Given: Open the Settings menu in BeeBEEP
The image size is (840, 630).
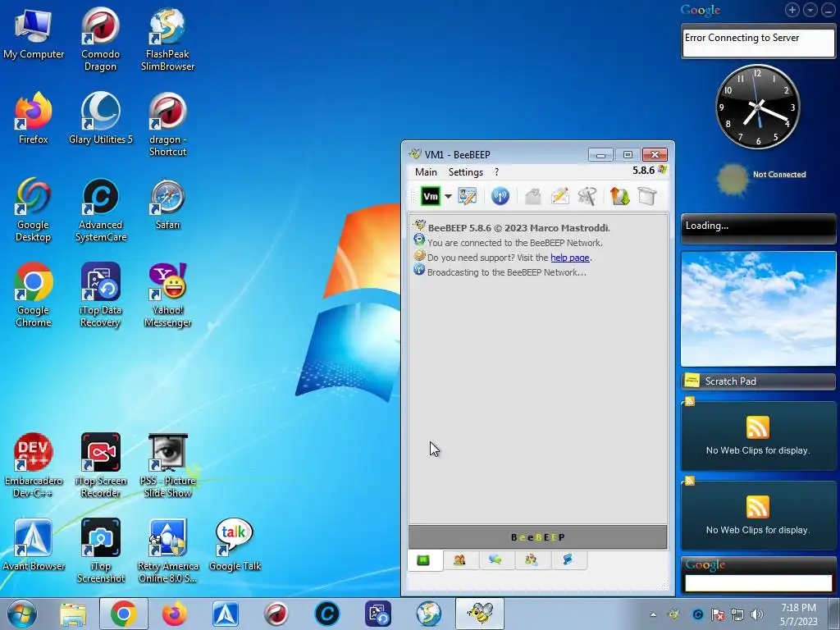Looking at the screenshot, I should (x=466, y=172).
